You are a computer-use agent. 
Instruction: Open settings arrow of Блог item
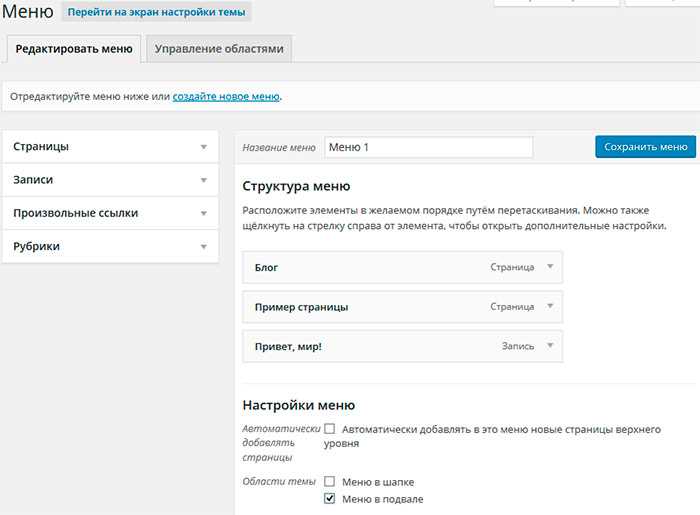click(x=550, y=267)
